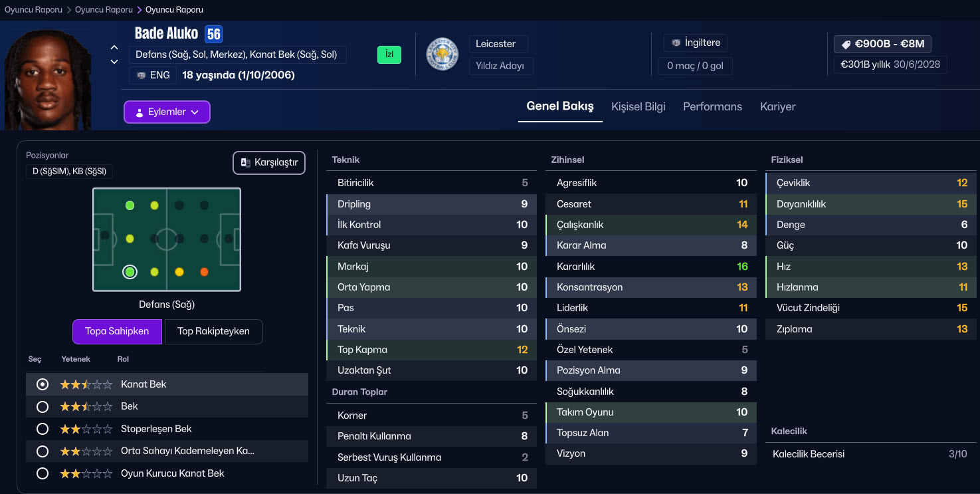Click the up chevron beside player photo
Image resolution: width=980 pixels, height=494 pixels.
pos(114,48)
